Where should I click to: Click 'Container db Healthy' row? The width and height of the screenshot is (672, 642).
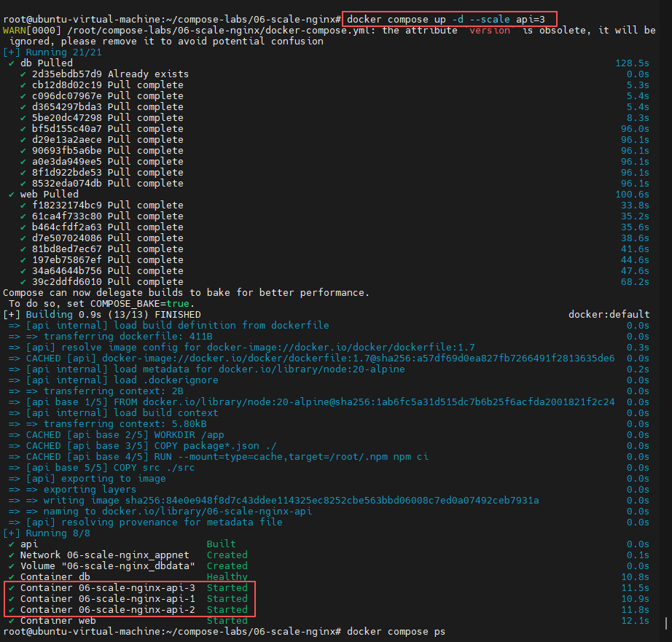tap(133, 577)
